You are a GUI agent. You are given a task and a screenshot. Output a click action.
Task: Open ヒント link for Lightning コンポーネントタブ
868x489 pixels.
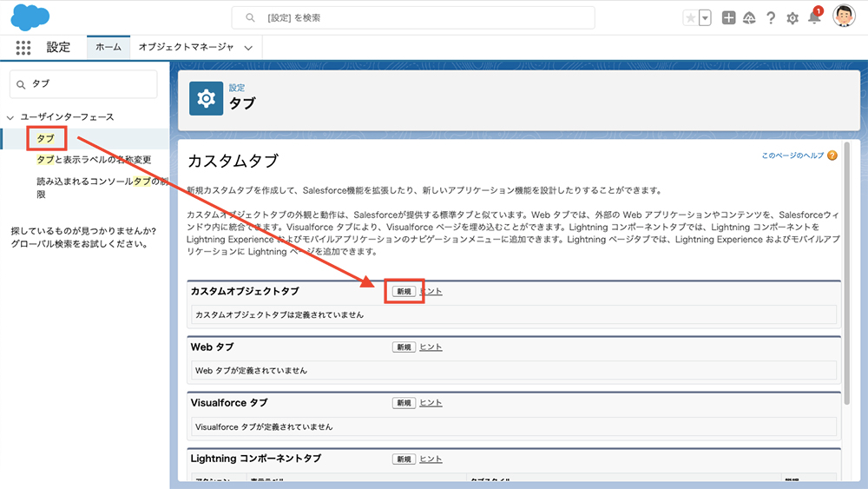tap(431, 459)
